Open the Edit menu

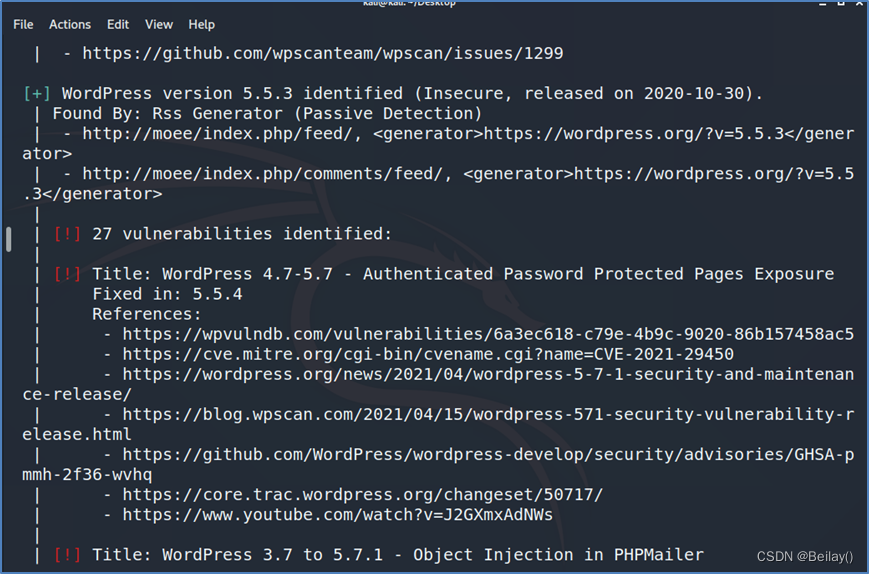(x=118, y=24)
